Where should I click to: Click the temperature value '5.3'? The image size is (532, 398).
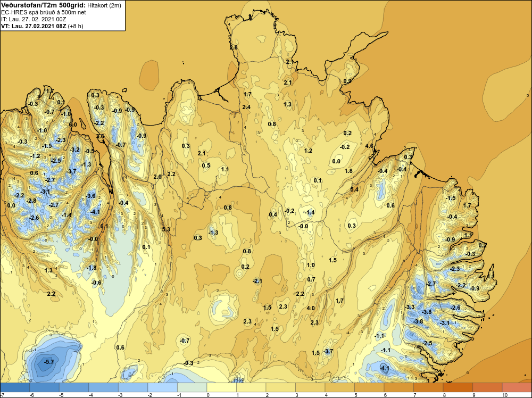pos(166,229)
